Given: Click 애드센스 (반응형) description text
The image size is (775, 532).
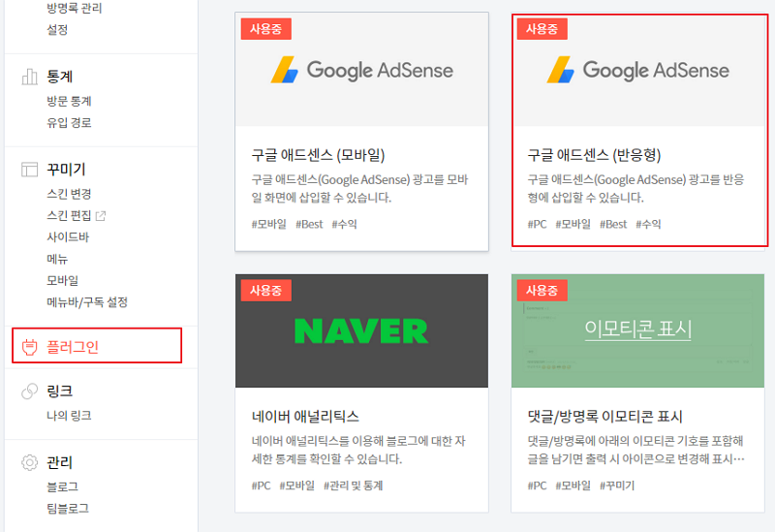Looking at the screenshot, I should point(635,188).
